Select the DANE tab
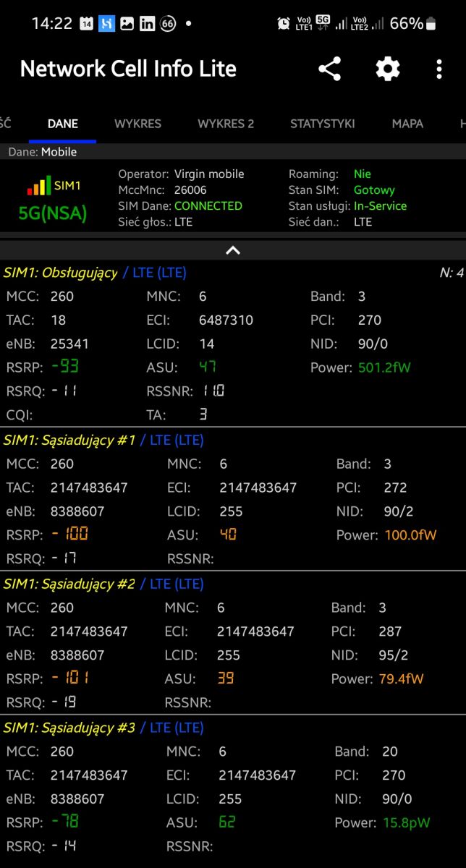Viewport: 466px width, 868px height. pos(62,124)
